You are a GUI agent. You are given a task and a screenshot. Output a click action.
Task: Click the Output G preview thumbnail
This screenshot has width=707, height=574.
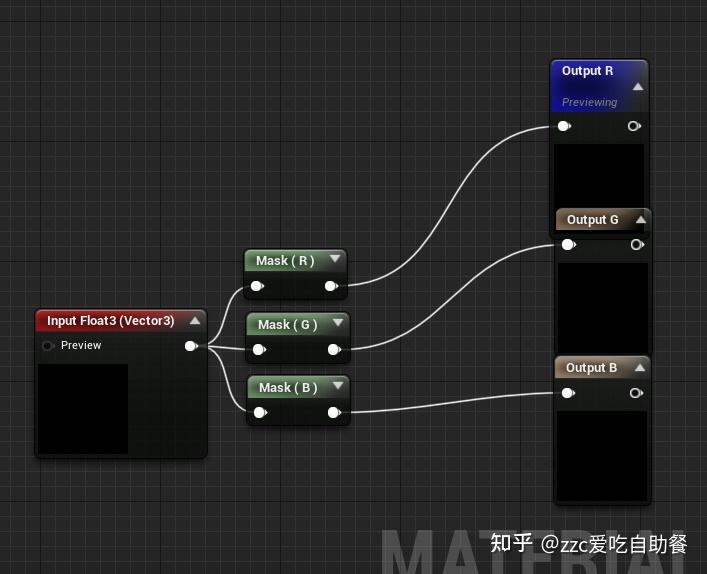(603, 308)
